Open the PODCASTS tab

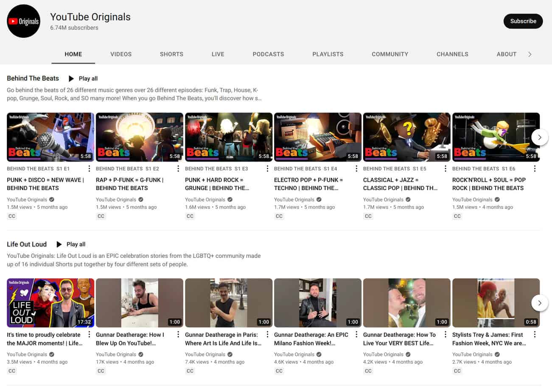tap(268, 54)
